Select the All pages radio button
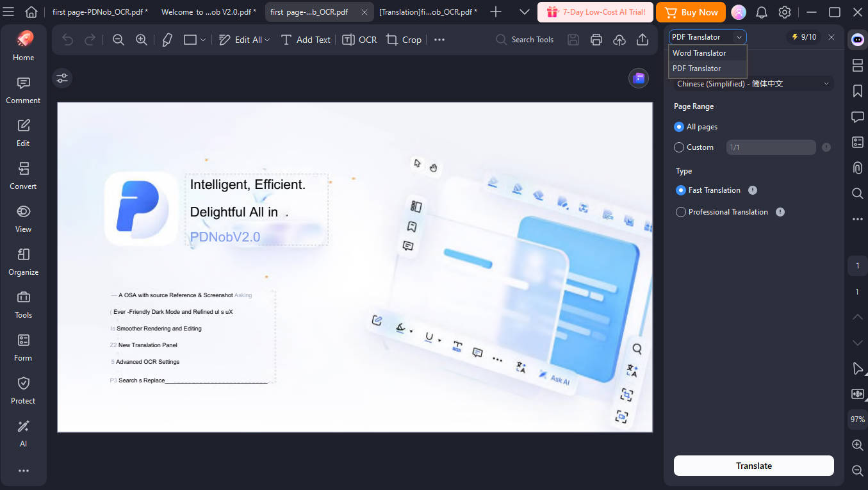This screenshot has height=490, width=868. [679, 127]
